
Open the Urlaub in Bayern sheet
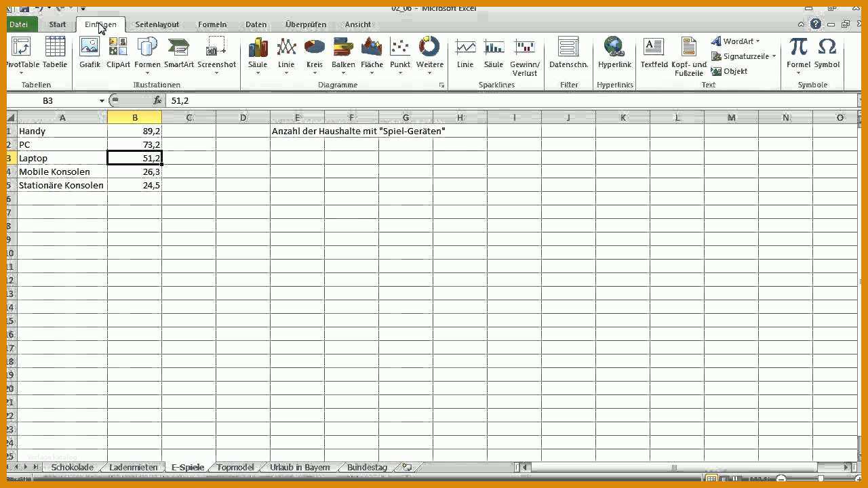coord(300,467)
